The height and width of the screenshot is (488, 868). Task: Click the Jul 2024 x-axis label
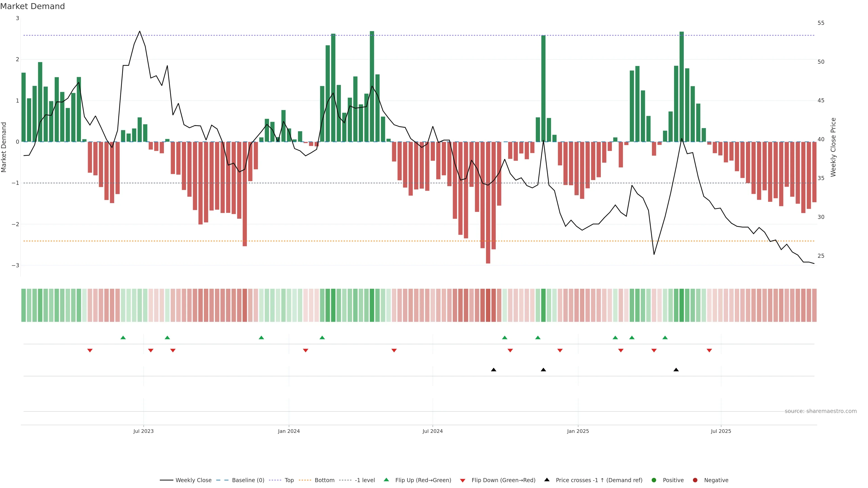pyautogui.click(x=432, y=431)
